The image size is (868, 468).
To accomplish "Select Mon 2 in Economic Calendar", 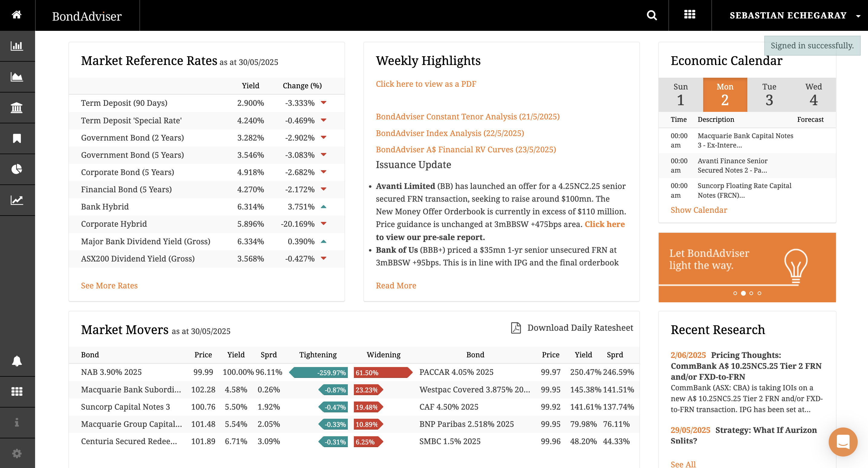I will point(725,95).
